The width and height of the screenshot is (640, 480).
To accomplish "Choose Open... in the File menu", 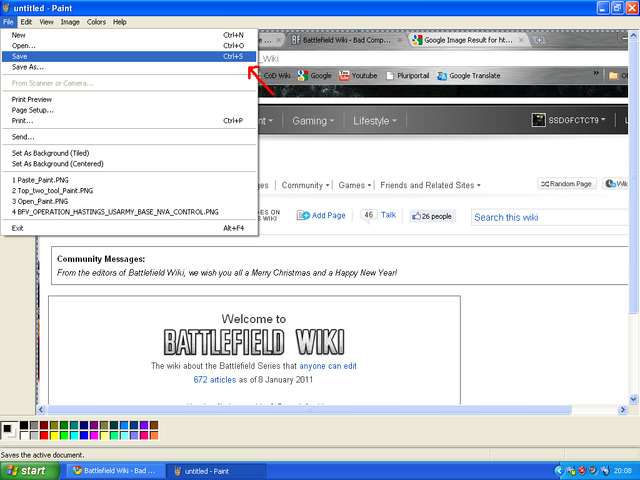I will (x=129, y=46).
